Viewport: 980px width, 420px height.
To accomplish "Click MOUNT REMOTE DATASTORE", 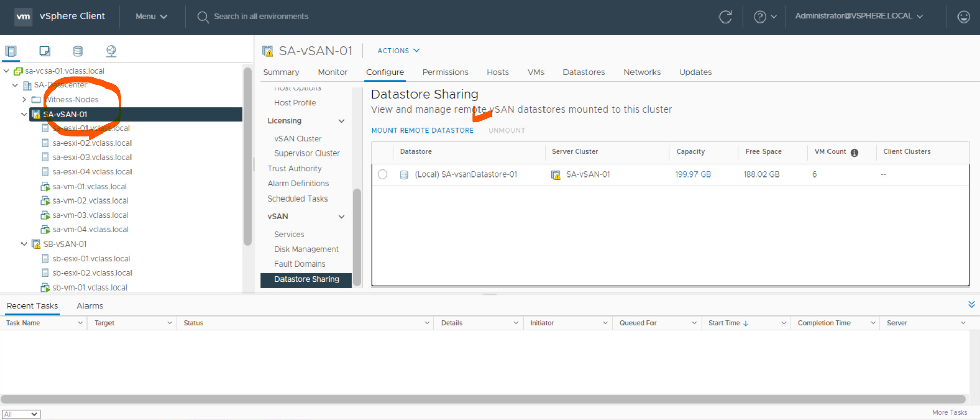I will [422, 130].
